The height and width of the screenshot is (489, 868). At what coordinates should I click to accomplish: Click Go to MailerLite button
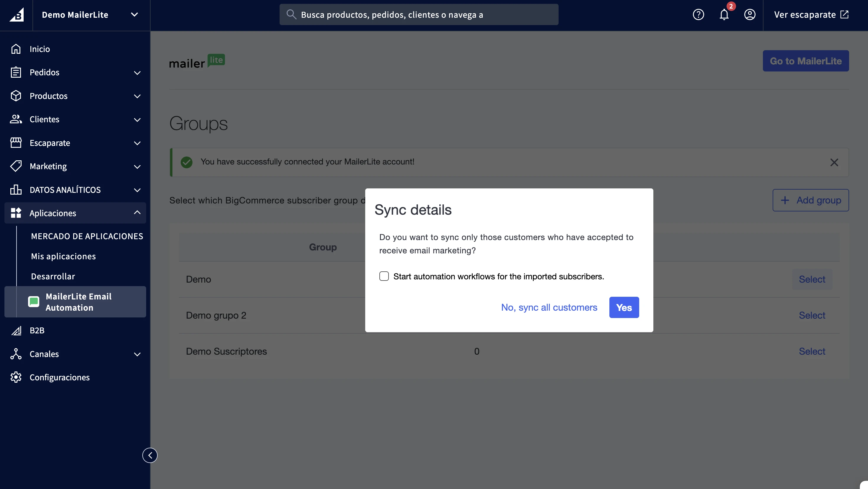click(805, 61)
